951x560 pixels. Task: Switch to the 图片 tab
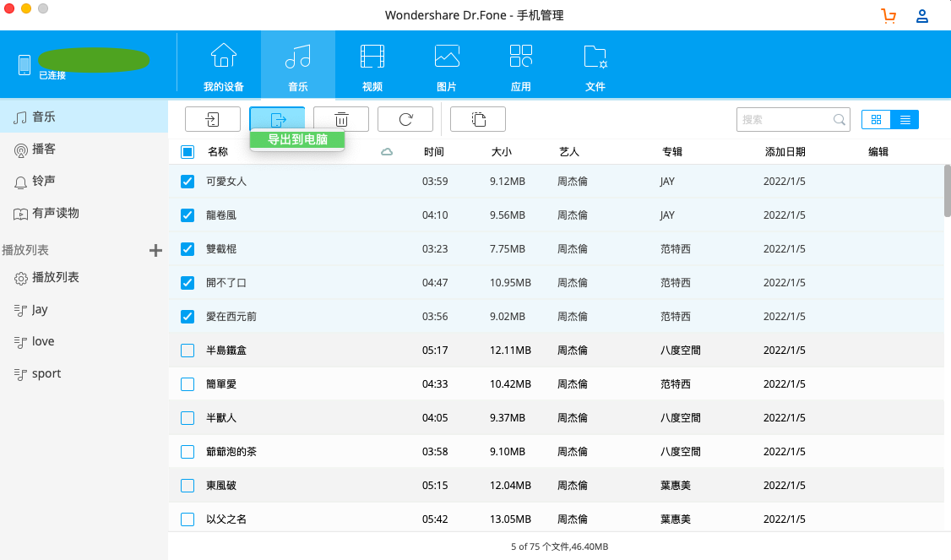point(447,66)
